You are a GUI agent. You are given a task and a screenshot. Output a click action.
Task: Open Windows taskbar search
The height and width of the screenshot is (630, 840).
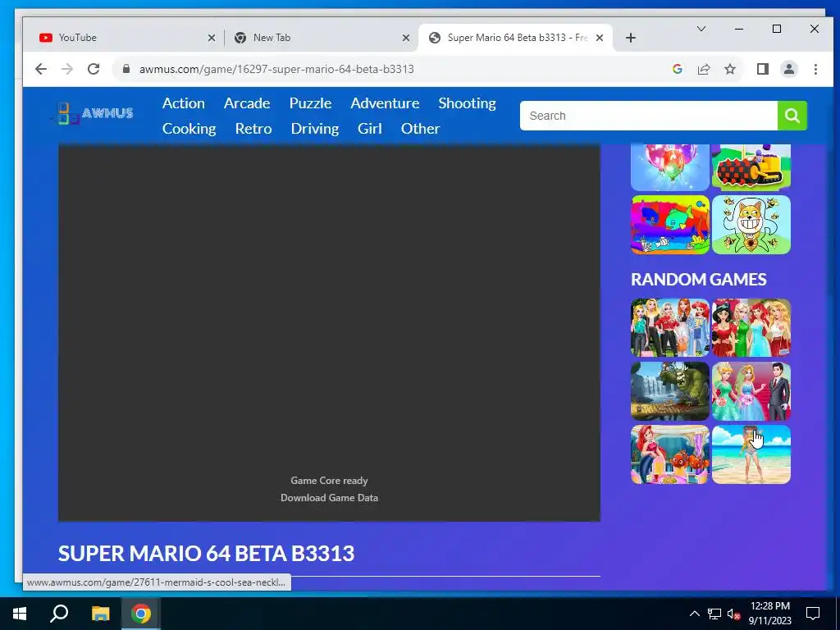pos(59,614)
